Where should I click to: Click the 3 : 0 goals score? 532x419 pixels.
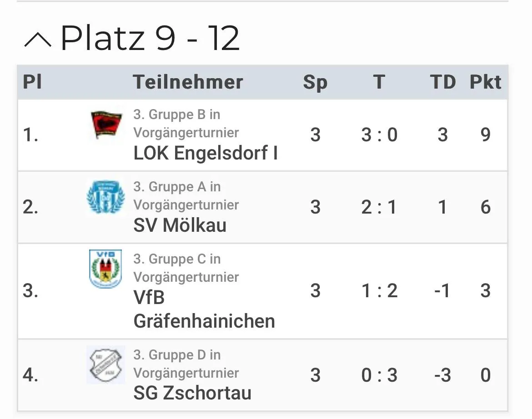point(379,135)
